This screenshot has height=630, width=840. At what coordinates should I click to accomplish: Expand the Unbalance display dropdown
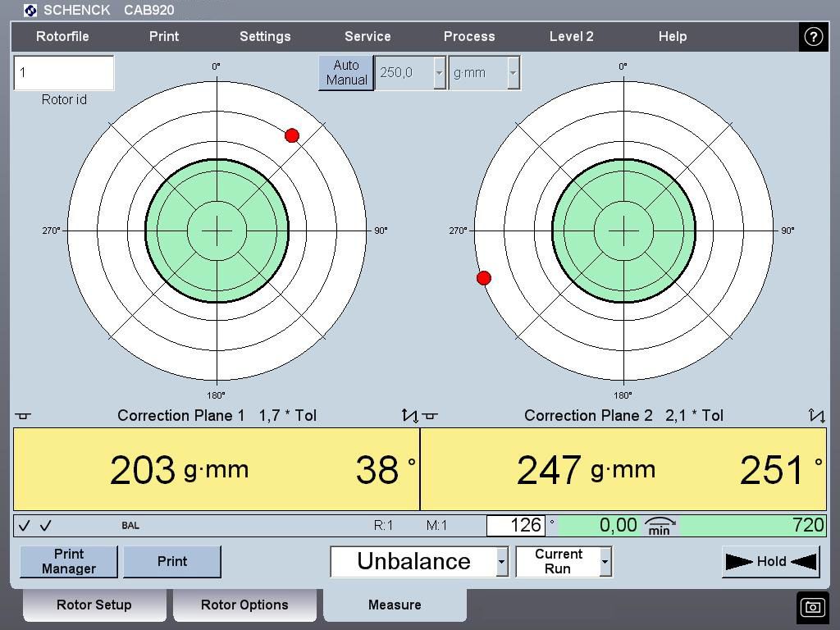click(x=501, y=562)
